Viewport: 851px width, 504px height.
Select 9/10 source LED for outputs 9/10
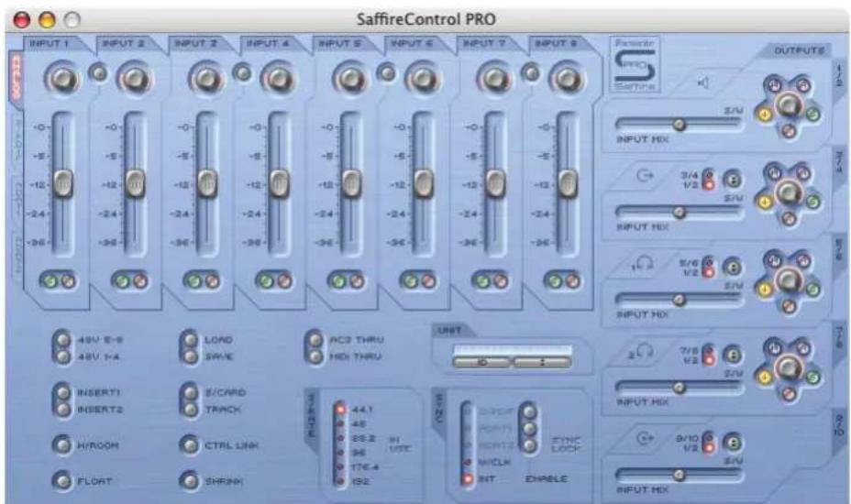point(709,437)
